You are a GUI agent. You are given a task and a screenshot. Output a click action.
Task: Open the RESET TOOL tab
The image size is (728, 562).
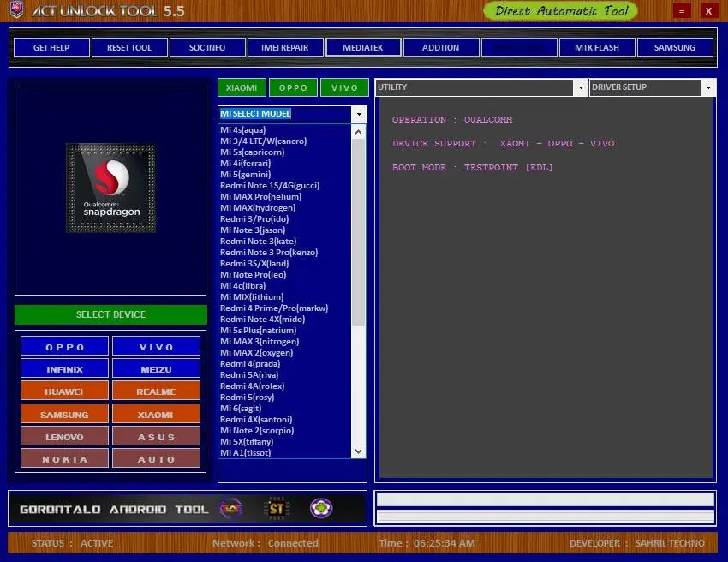point(129,47)
